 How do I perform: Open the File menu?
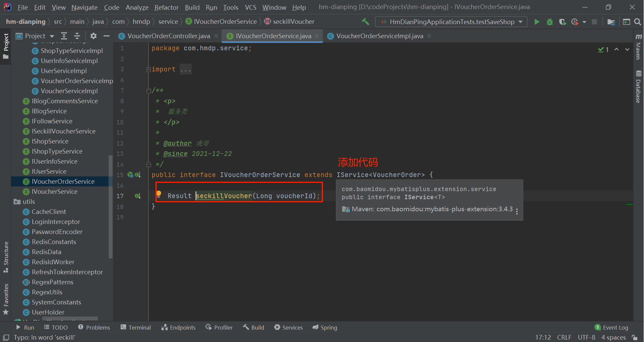pos(22,7)
